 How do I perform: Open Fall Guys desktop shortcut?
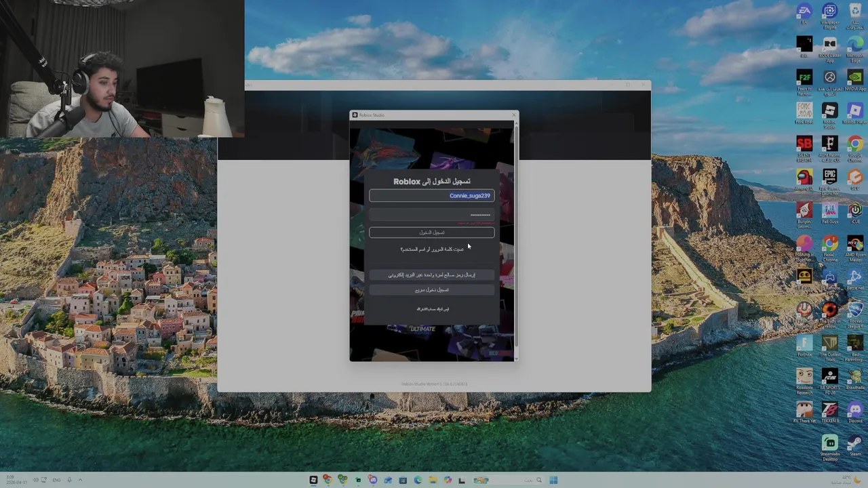(x=829, y=213)
